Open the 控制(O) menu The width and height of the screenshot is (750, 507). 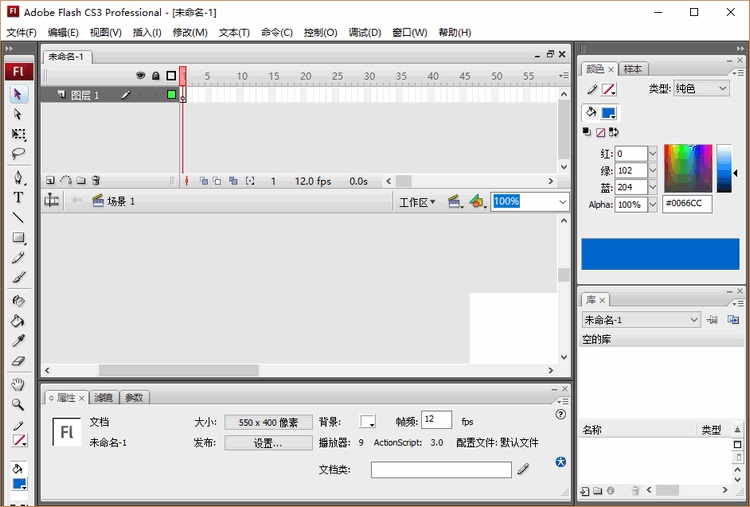point(320,33)
